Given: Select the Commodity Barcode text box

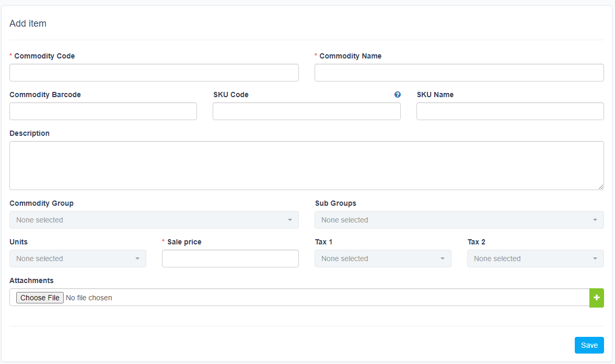Looking at the screenshot, I should [x=103, y=111].
